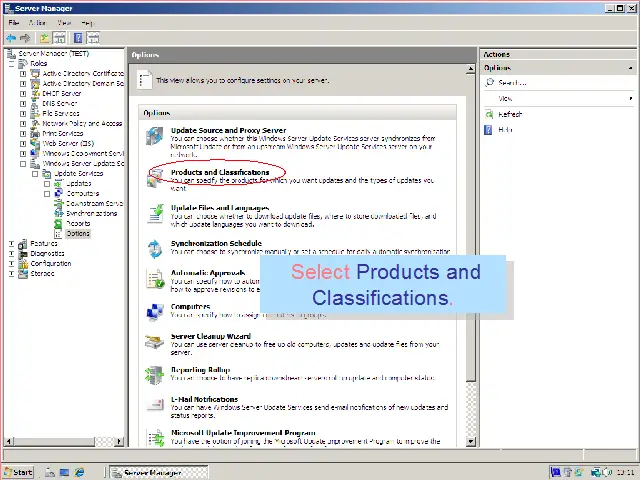Expand the Print Services node
Image resolution: width=640 pixels, height=480 pixels.
tap(23, 133)
